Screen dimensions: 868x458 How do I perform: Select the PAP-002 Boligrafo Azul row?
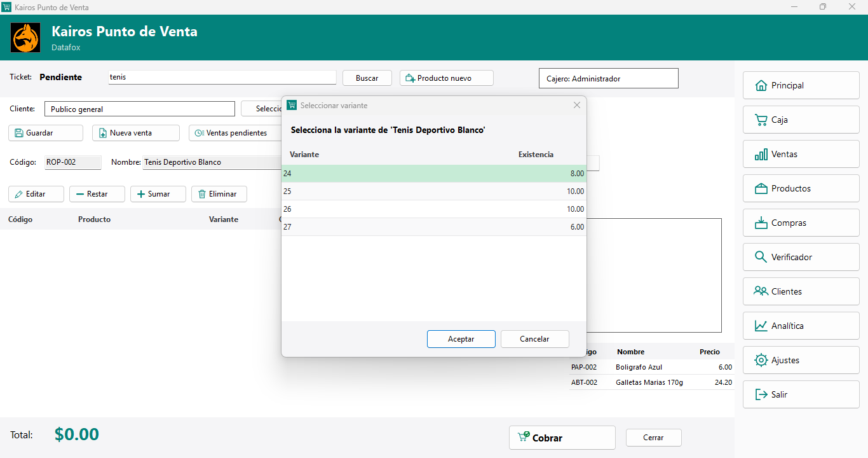pos(651,367)
